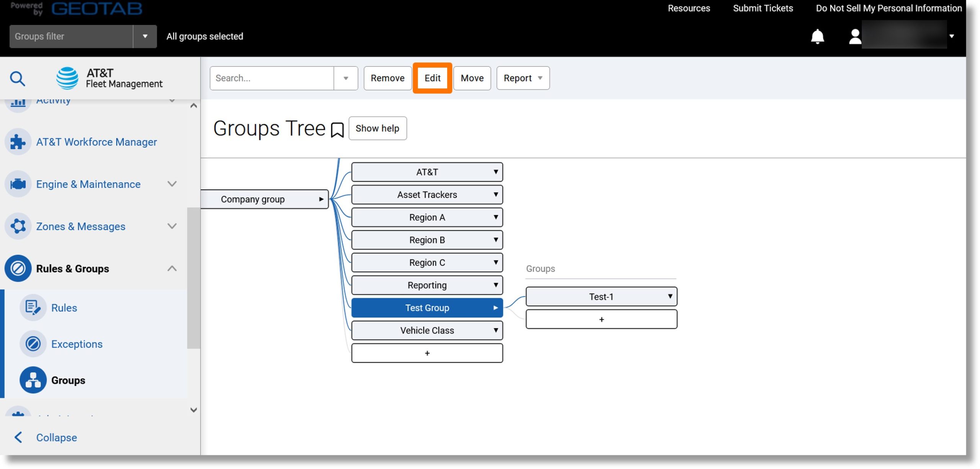Collapse the Test Group node arrow
This screenshot has width=980, height=469.
click(x=496, y=308)
